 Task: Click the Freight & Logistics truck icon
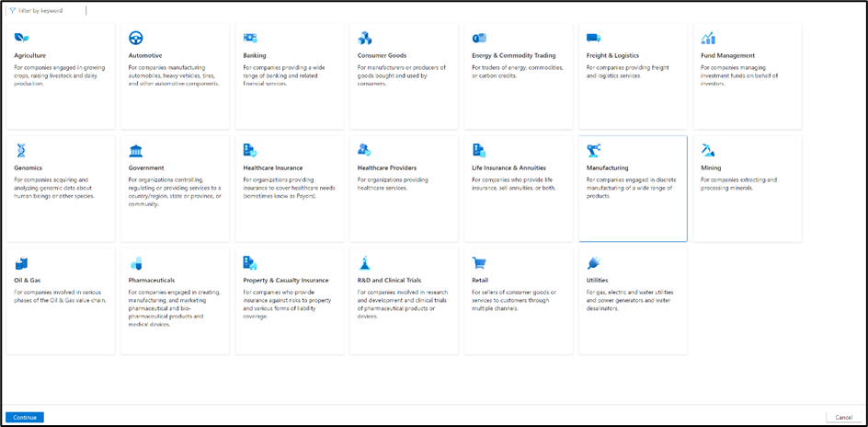coord(593,38)
